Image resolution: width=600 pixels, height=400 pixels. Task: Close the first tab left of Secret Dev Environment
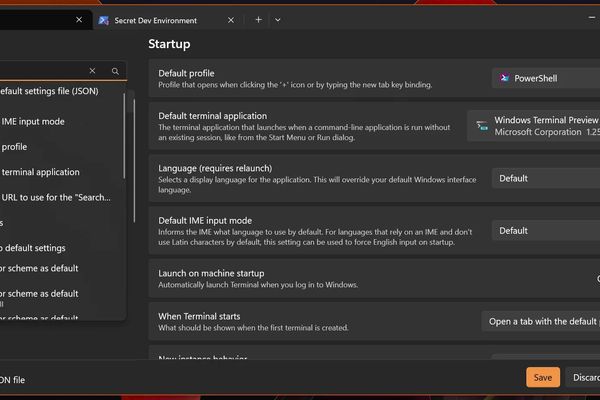79,20
